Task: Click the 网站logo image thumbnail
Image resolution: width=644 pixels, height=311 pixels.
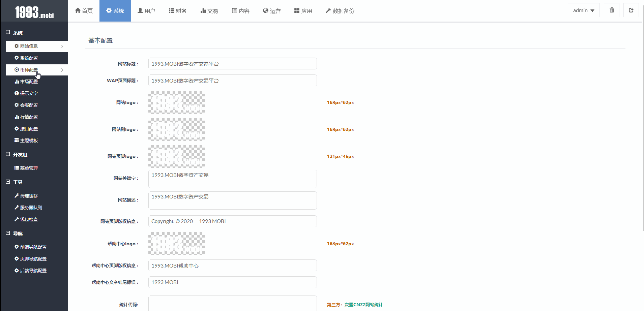Action: (177, 102)
